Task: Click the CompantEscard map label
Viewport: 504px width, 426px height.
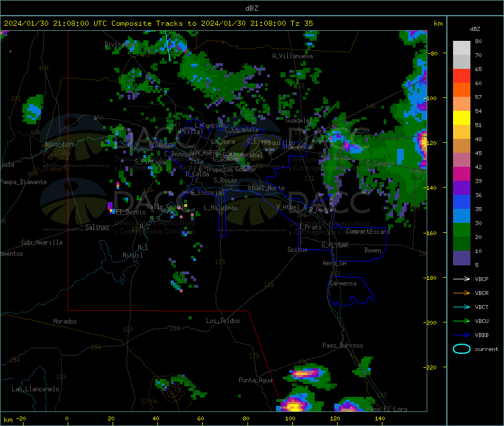Action: 368,231
